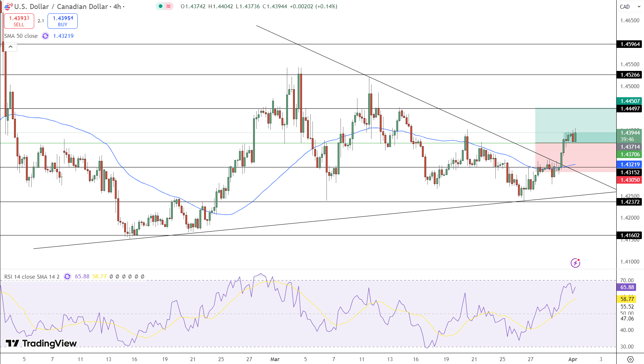
Task: Click the approximate data indicator icon
Action: click(x=168, y=6)
